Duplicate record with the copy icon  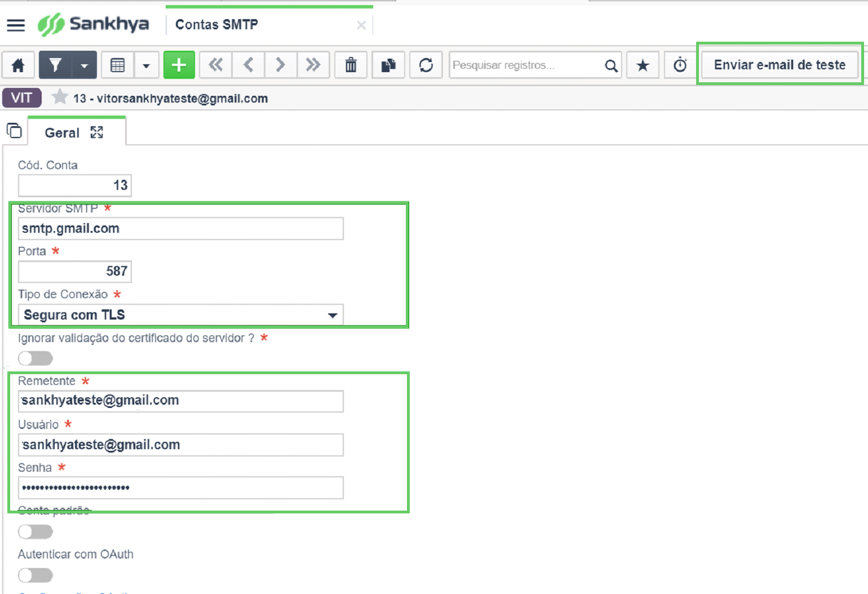tap(388, 65)
